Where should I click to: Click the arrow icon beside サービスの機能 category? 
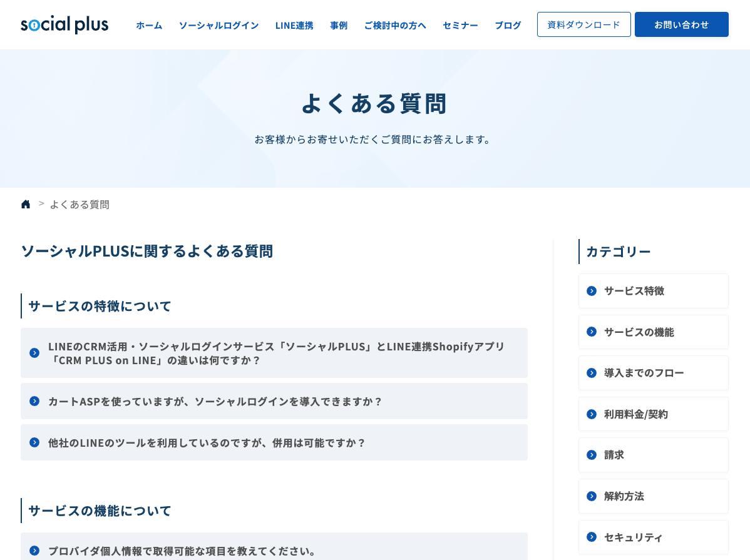(592, 332)
